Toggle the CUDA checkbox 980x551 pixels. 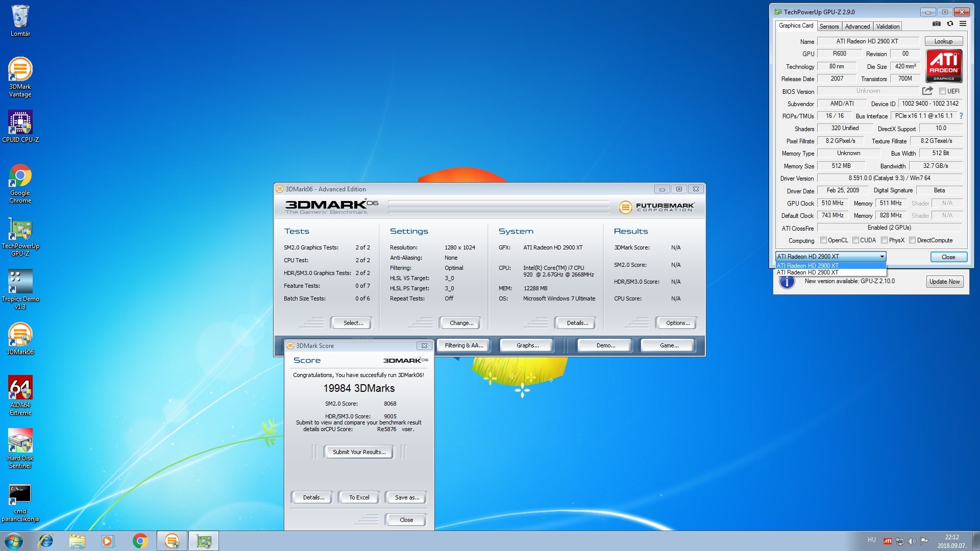pyautogui.click(x=855, y=240)
